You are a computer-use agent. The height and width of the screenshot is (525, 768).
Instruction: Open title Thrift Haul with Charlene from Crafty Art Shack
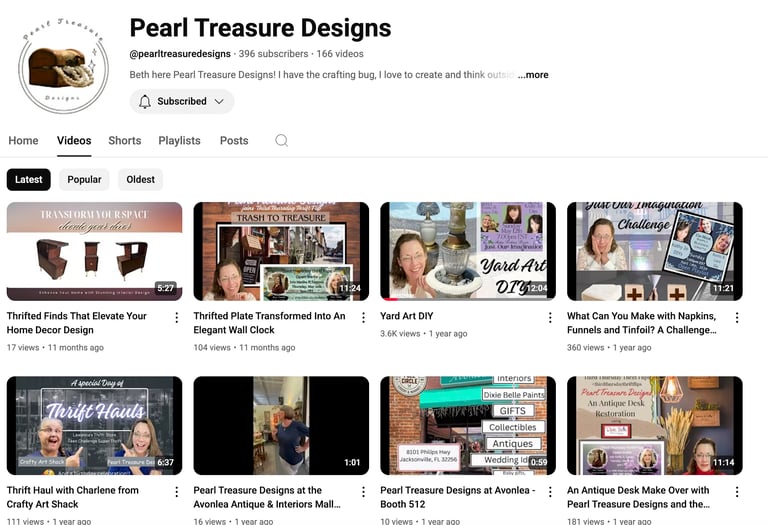point(72,497)
